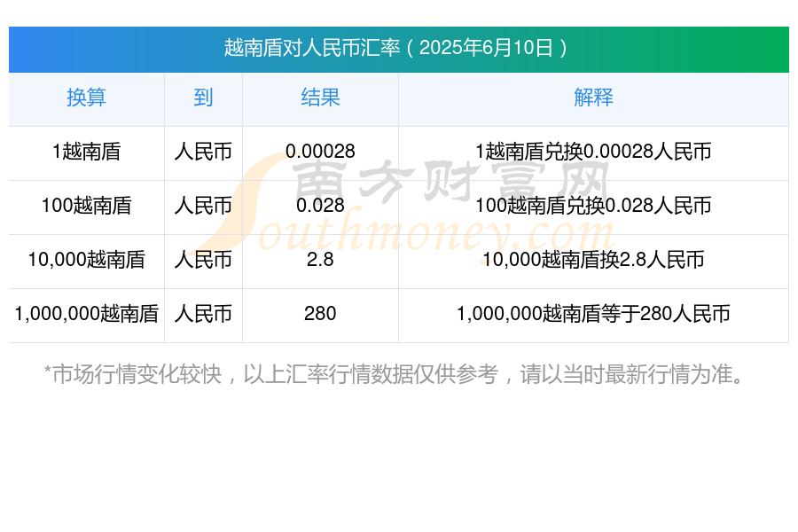Select the cell 10,000越南盾
This screenshot has height=532, width=798.
pyautogui.click(x=87, y=260)
